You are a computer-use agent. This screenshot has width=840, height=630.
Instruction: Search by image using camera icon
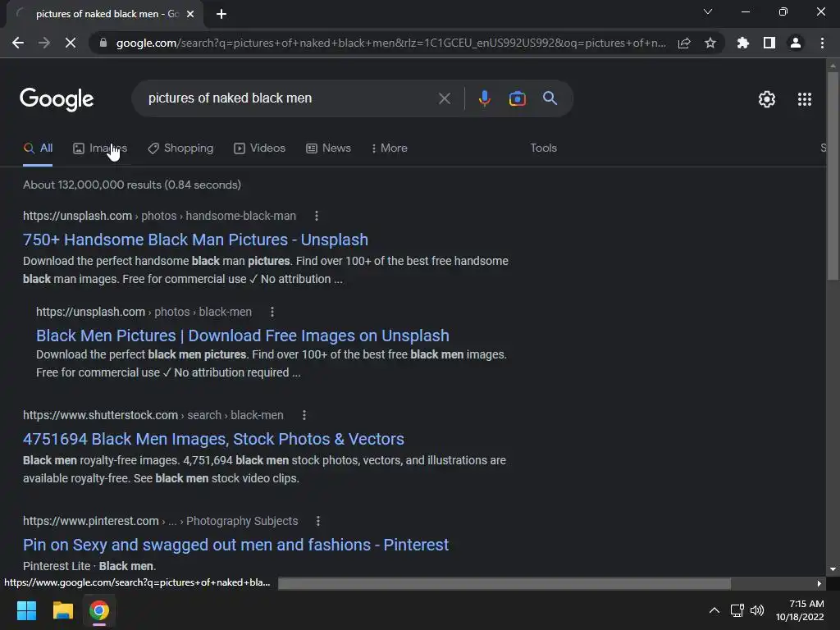517,98
